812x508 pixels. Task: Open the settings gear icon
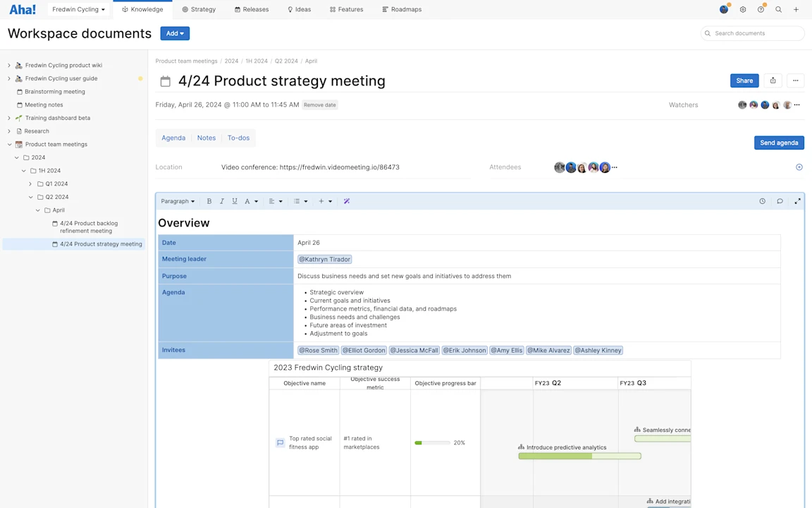coord(743,9)
